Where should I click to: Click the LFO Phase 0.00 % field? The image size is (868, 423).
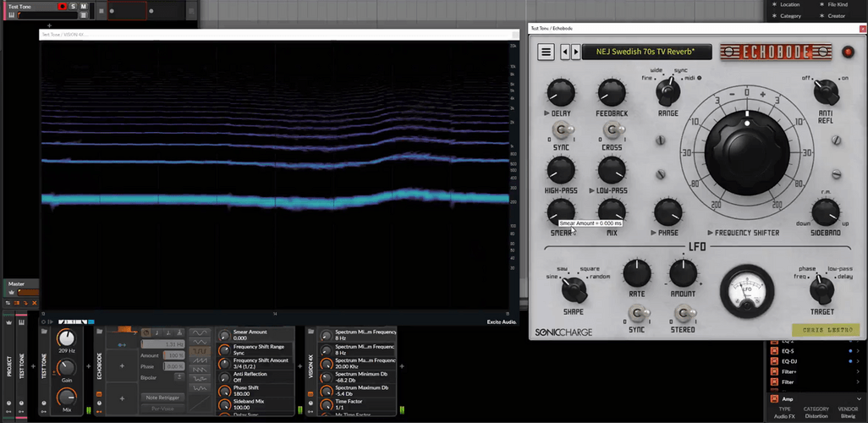[x=173, y=366]
